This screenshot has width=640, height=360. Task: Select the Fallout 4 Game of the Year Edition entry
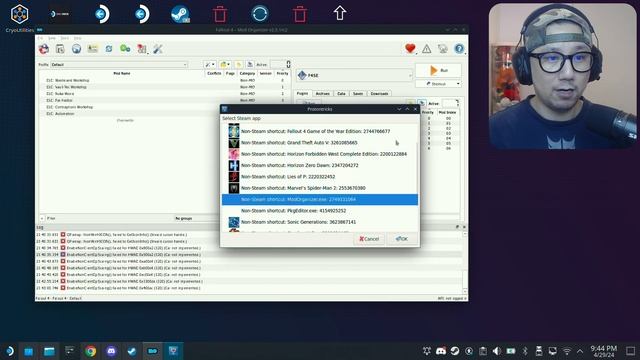tap(320, 131)
